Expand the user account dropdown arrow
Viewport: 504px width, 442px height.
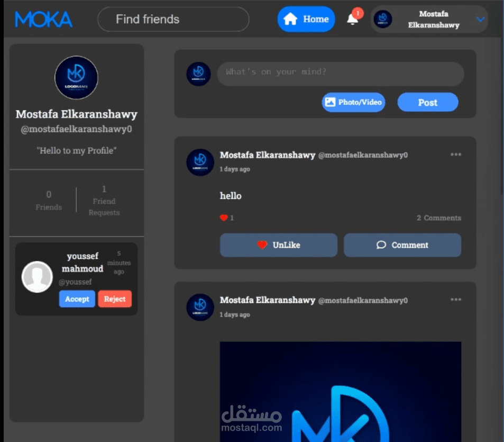point(480,20)
